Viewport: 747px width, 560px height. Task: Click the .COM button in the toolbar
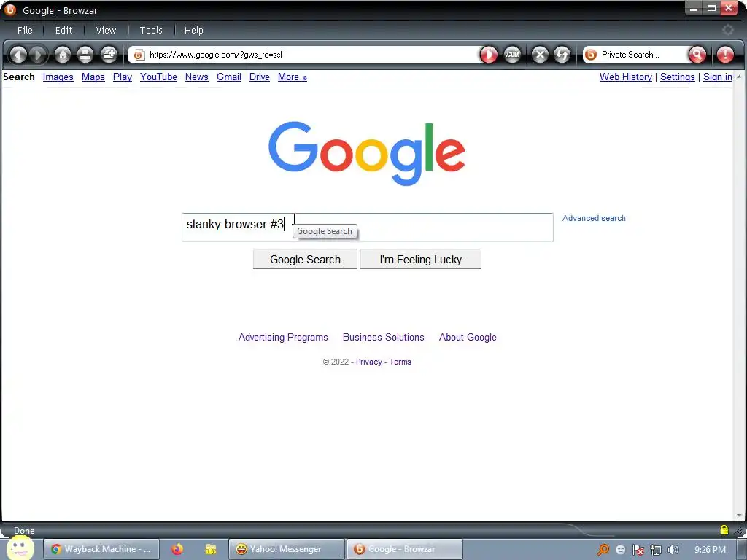[x=513, y=55]
